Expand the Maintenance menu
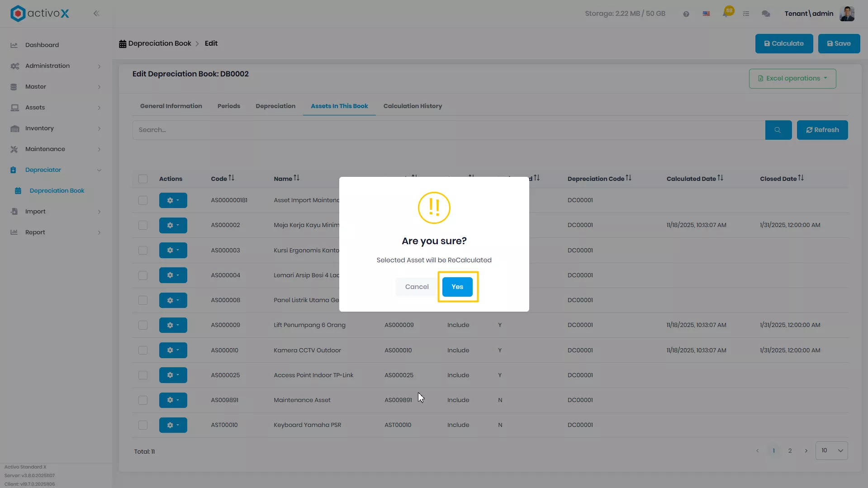The image size is (868, 488). (x=56, y=149)
